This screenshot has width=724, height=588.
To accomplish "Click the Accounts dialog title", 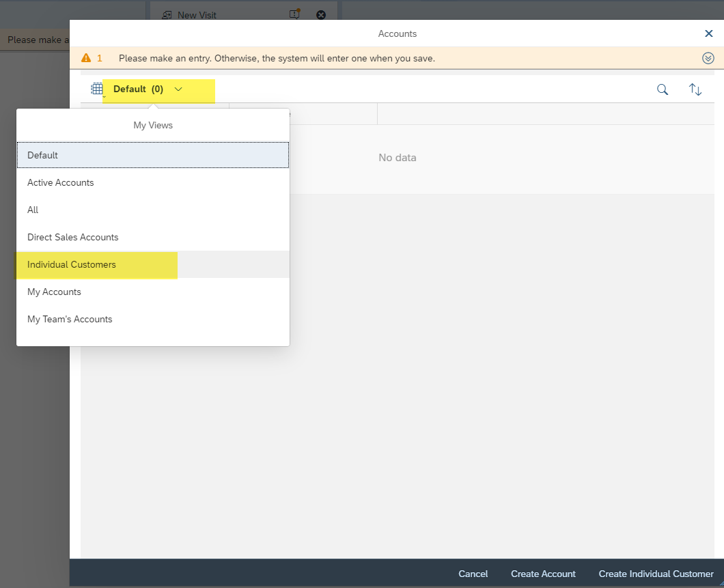I will pyautogui.click(x=397, y=33).
